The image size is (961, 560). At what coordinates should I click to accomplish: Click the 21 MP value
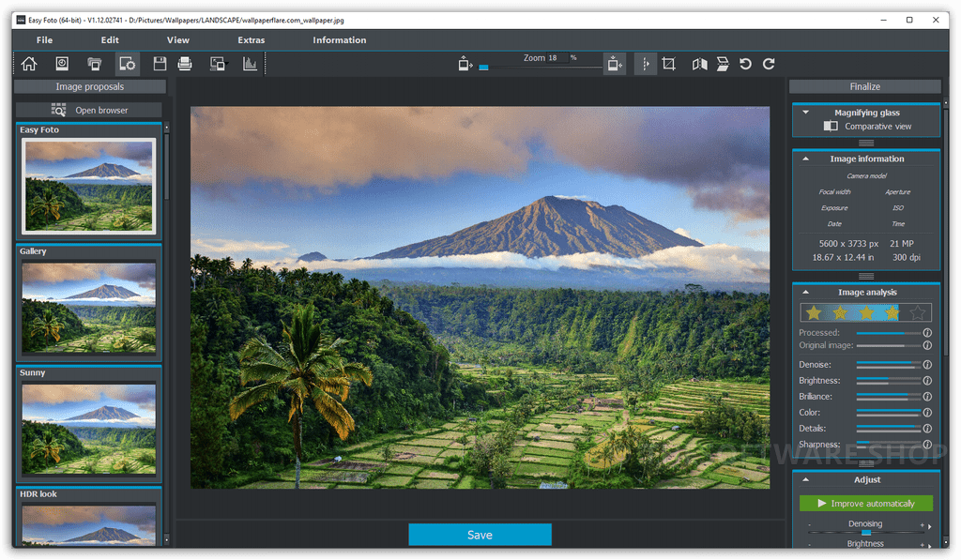902,243
